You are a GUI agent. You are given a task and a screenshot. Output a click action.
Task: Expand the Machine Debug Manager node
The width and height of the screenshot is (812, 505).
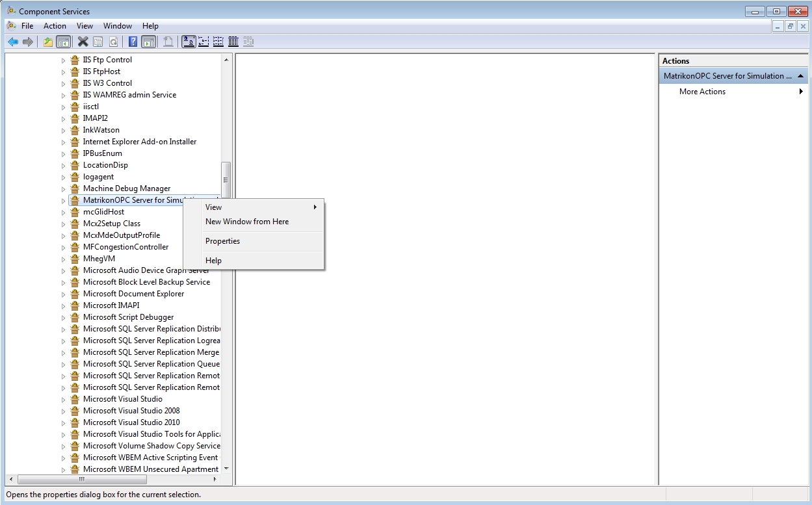pyautogui.click(x=64, y=189)
